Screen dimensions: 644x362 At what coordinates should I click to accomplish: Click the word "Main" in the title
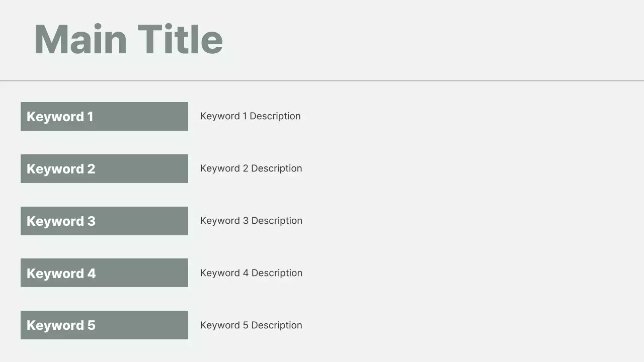click(80, 40)
